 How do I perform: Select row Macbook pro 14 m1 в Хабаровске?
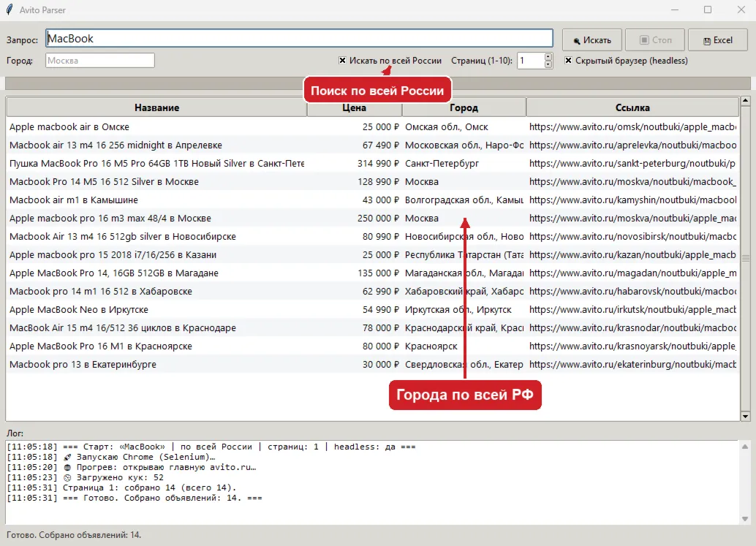(x=373, y=292)
